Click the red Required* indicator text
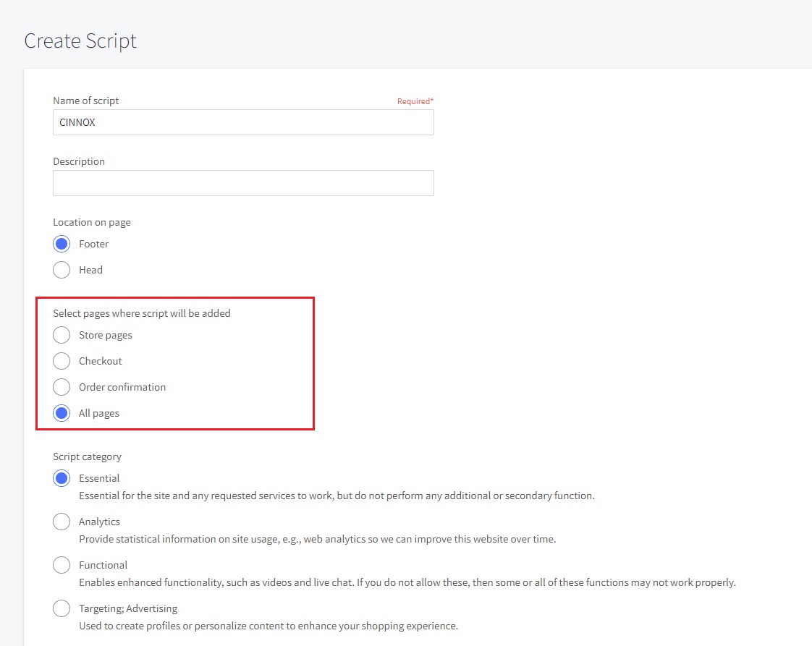 click(x=415, y=101)
